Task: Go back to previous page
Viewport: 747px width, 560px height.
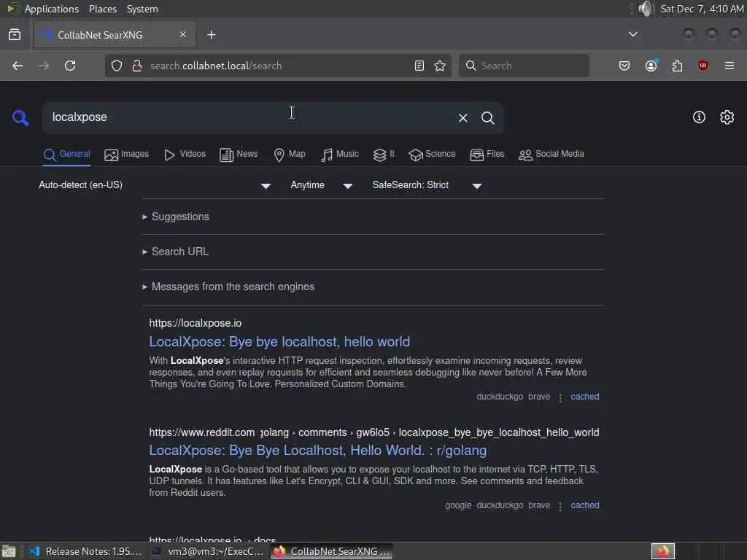Action: click(18, 66)
